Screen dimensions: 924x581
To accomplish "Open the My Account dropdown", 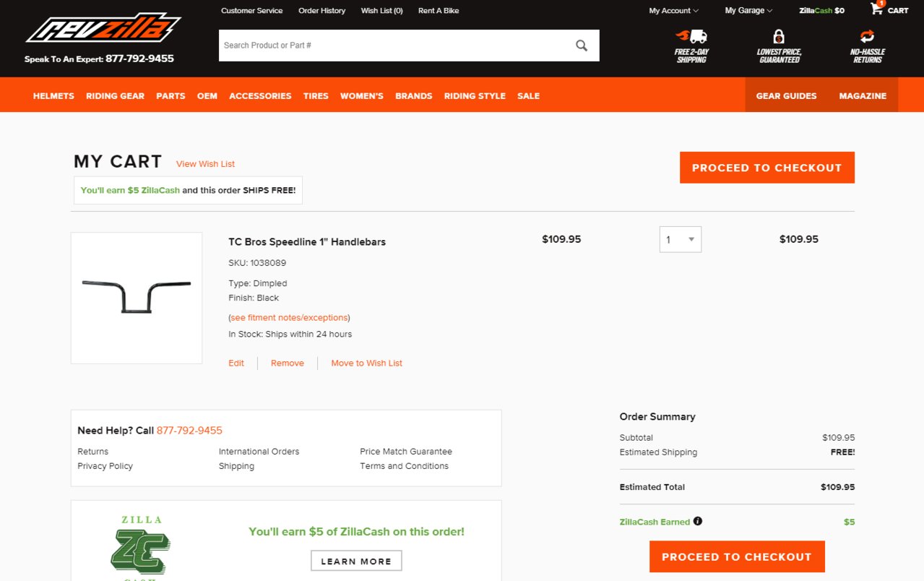I will click(x=673, y=11).
